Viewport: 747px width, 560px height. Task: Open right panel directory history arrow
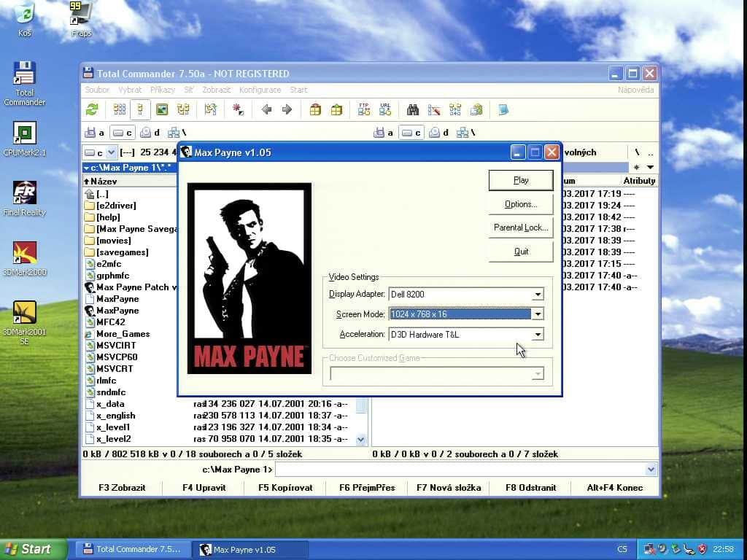point(650,168)
